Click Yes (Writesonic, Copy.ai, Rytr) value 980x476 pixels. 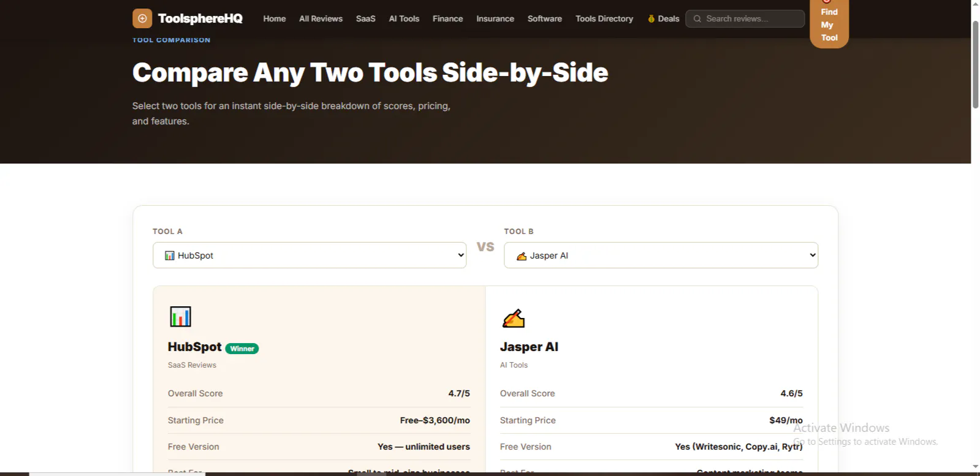[x=739, y=447]
